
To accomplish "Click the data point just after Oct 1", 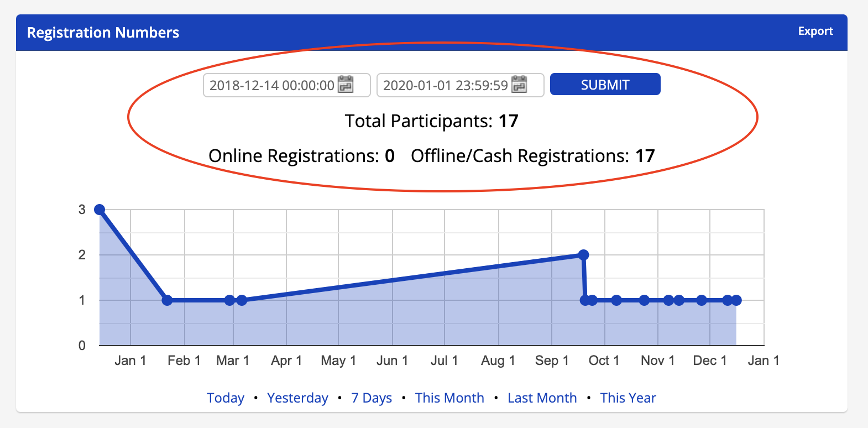I will coord(616,300).
